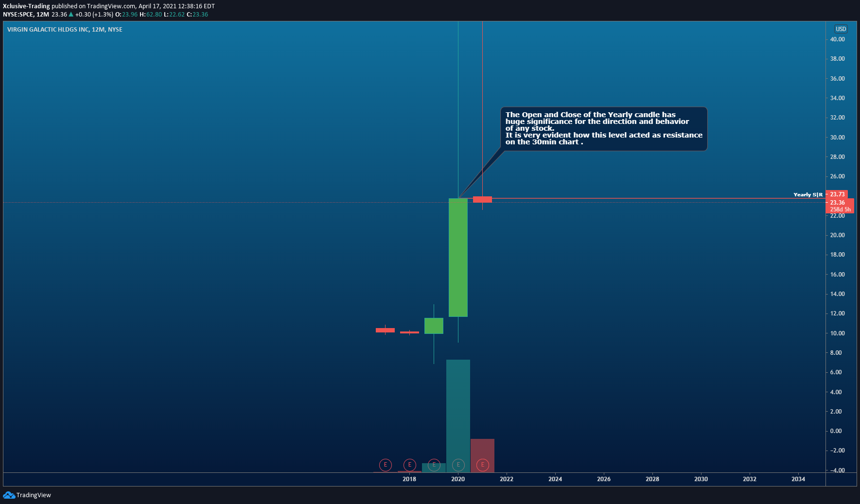Click the earnings marker at 2017
Image resolution: width=860 pixels, height=504 pixels.
(x=386, y=465)
